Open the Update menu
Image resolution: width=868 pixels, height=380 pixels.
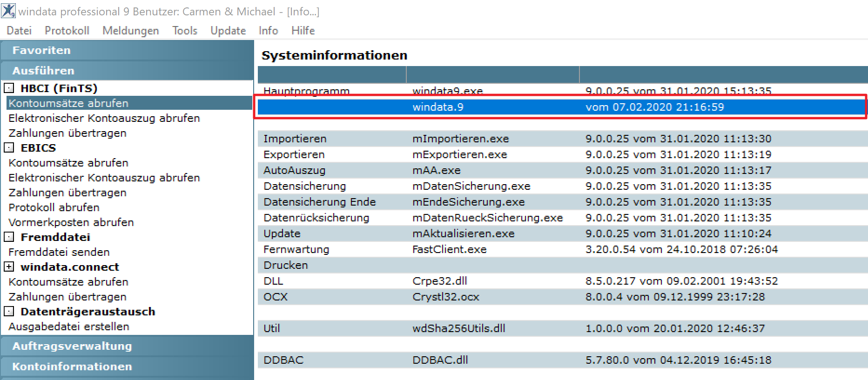click(228, 31)
